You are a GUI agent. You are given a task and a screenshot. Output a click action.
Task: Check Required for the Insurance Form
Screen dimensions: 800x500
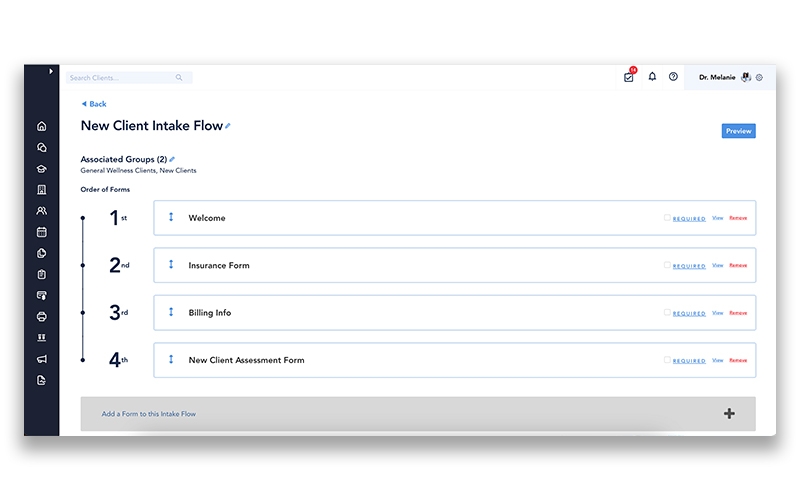click(667, 265)
